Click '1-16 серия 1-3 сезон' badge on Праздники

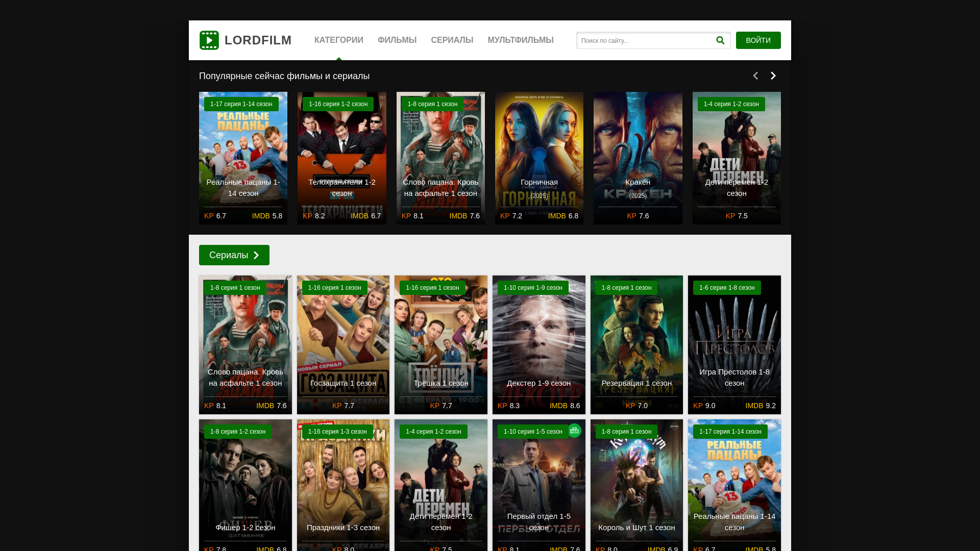tap(337, 432)
